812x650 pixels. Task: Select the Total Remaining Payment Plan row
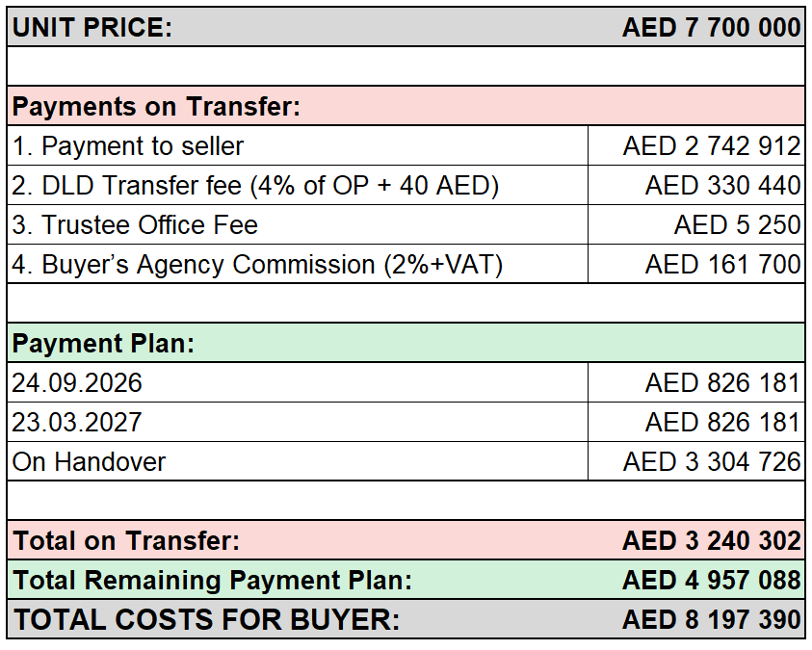(x=406, y=580)
